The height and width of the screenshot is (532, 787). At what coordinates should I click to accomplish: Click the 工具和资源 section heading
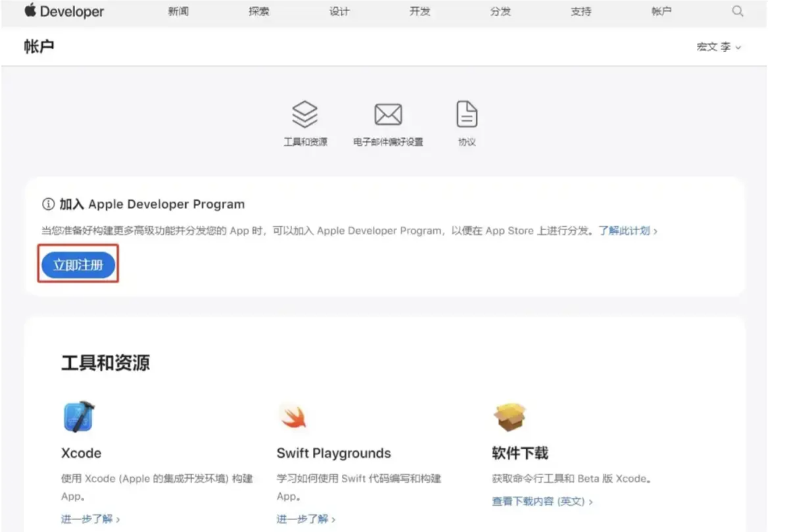point(105,363)
